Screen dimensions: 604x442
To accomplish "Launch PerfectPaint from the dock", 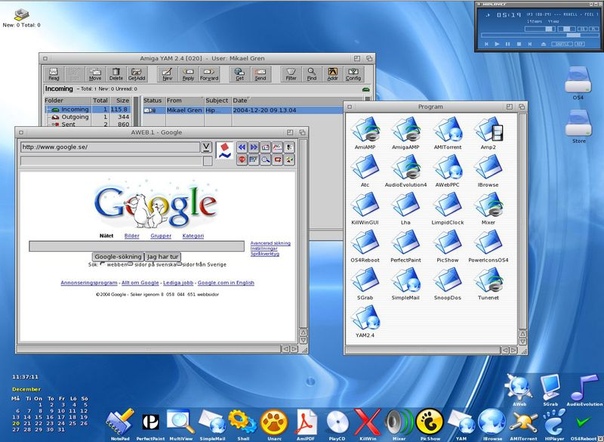I will pos(153,421).
